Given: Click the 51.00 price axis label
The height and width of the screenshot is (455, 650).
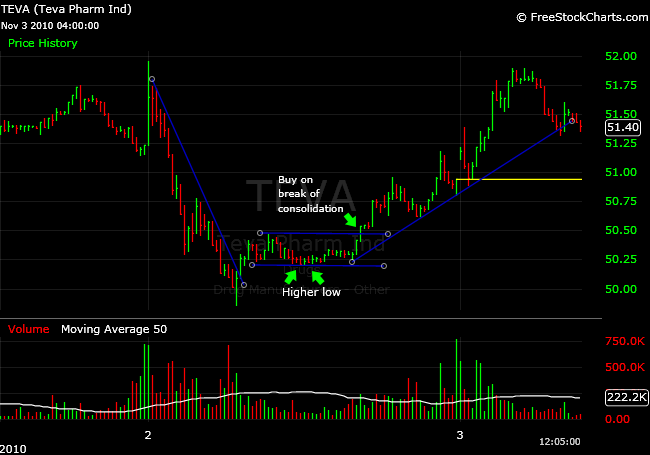Looking at the screenshot, I should tap(621, 172).
